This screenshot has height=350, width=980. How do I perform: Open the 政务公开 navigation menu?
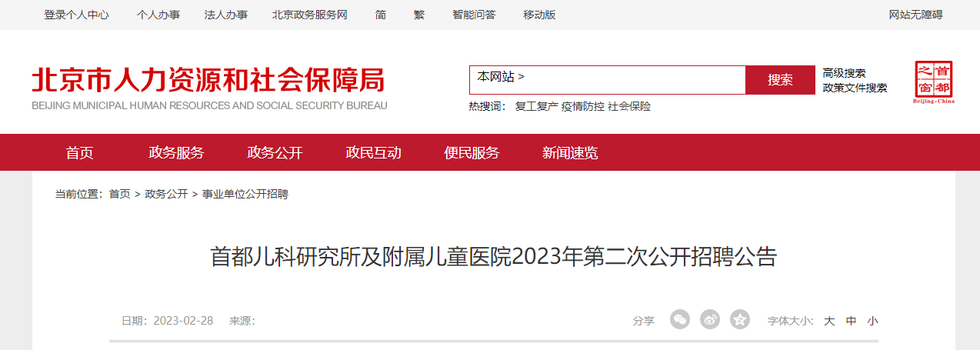(275, 152)
